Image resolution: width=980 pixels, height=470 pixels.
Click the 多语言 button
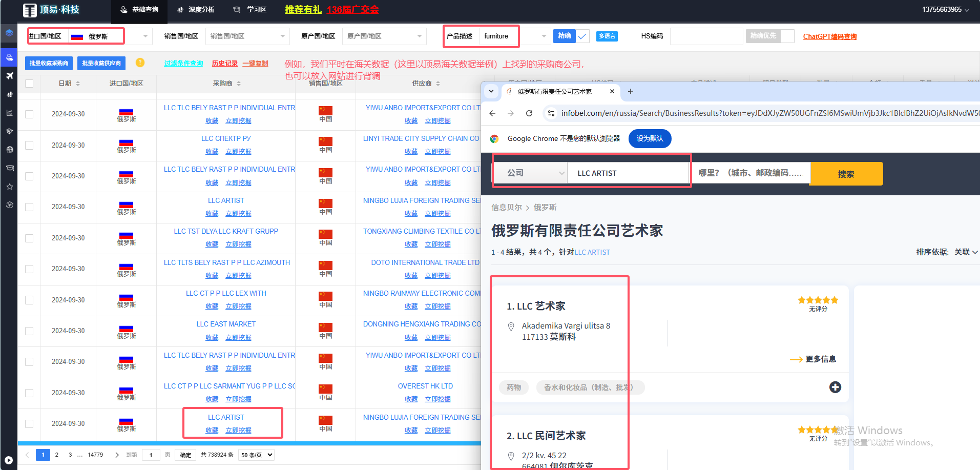[x=607, y=36]
